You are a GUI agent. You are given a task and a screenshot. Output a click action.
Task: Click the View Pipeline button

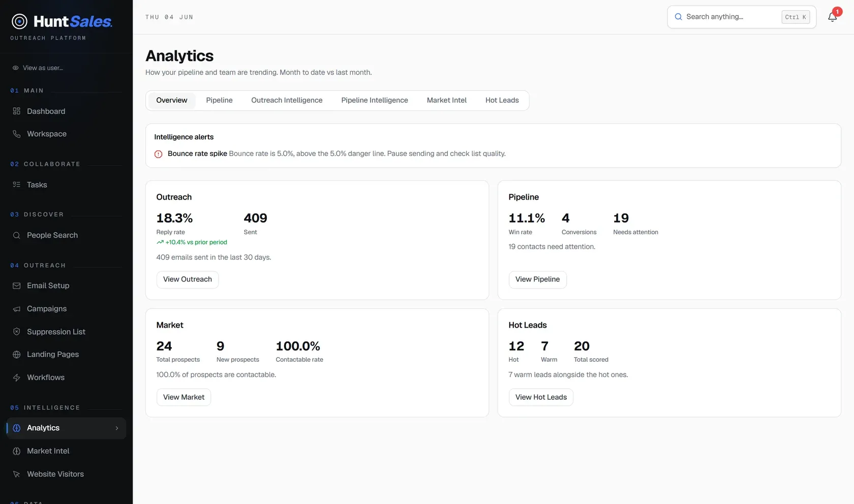point(537,279)
